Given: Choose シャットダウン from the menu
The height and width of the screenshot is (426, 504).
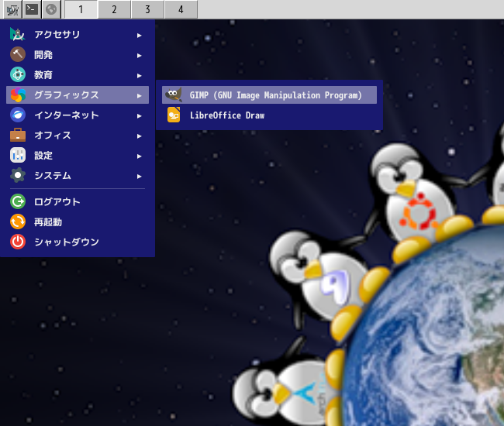Looking at the screenshot, I should (78, 242).
